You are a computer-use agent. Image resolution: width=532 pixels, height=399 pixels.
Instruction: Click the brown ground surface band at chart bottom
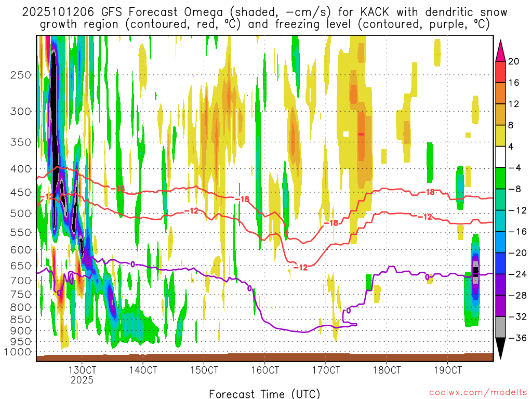coord(264,357)
